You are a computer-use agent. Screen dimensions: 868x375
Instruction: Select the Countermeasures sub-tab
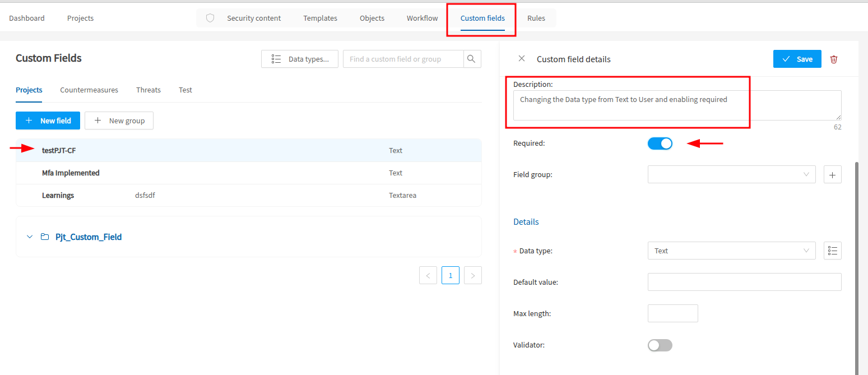(x=89, y=90)
